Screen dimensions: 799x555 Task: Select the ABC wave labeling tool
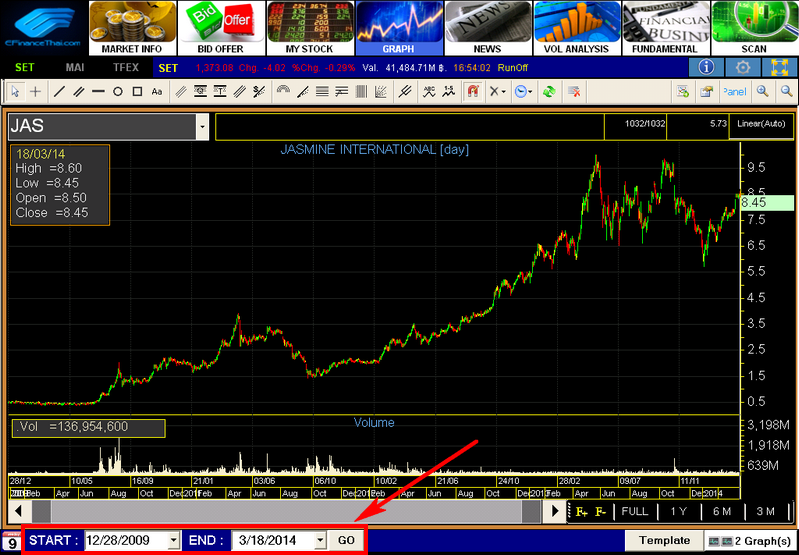click(430, 92)
